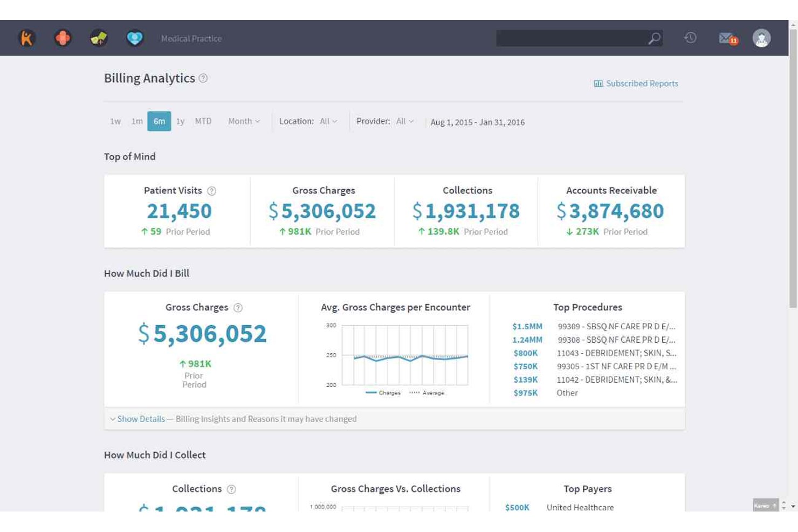Open the Location All dropdown
This screenshot has width=798, height=532.
click(328, 121)
